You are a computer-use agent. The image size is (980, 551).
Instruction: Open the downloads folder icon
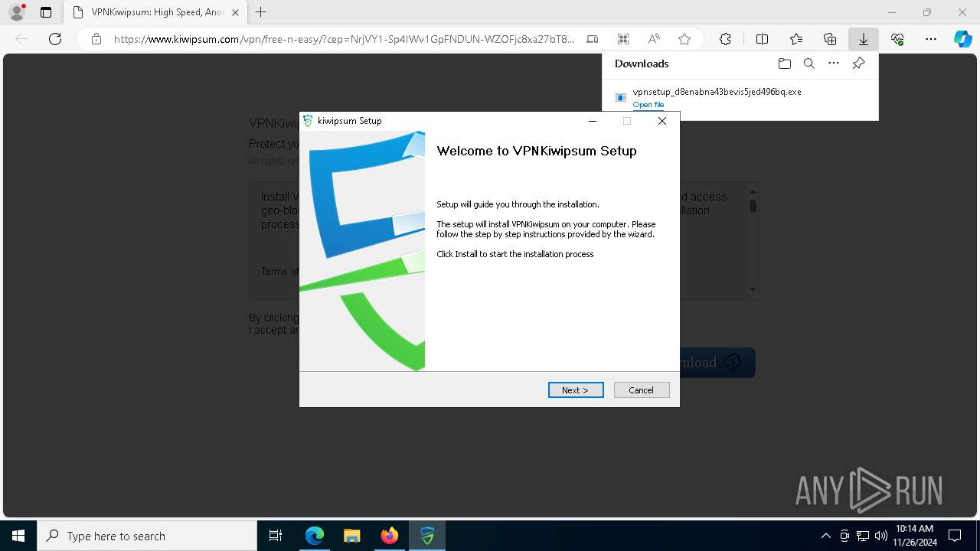[784, 64]
